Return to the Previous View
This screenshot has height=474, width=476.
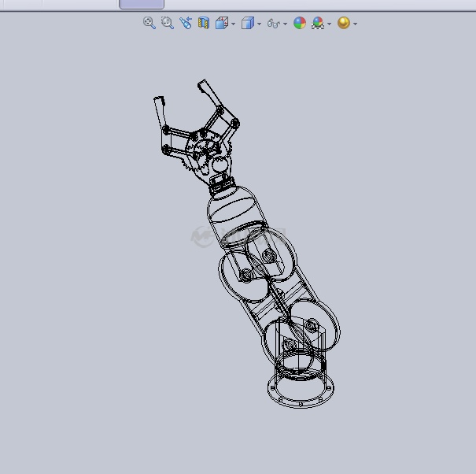pos(186,23)
